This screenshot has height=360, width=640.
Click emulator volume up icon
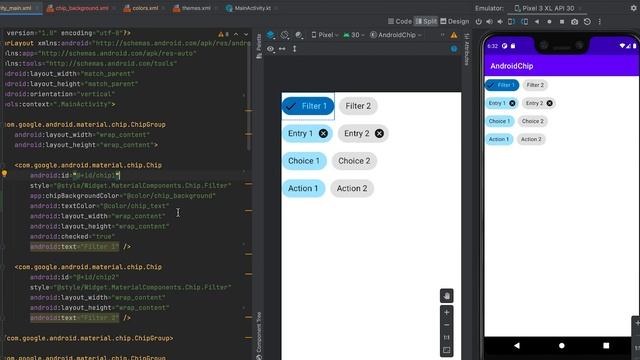coord(489,22)
